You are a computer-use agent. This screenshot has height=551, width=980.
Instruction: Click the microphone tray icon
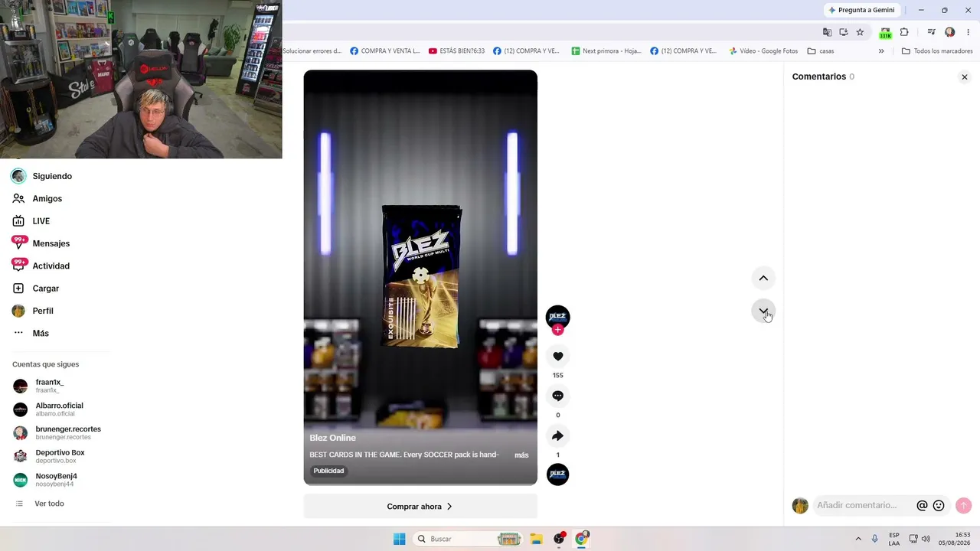point(875,539)
